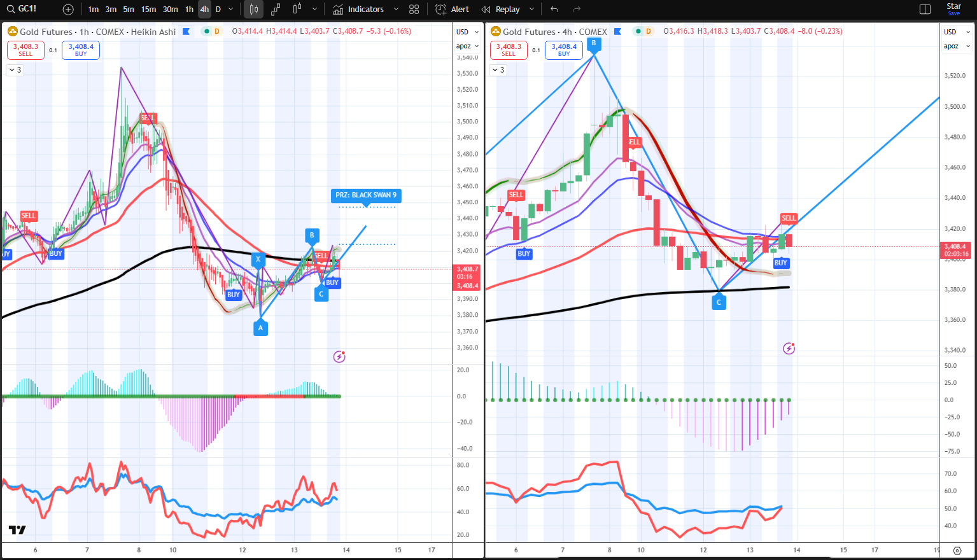Select the hollow candles chart type icon

click(297, 10)
